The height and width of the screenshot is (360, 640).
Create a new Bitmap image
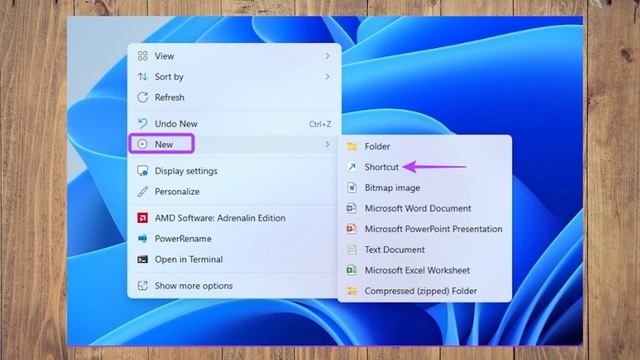(x=424, y=187)
